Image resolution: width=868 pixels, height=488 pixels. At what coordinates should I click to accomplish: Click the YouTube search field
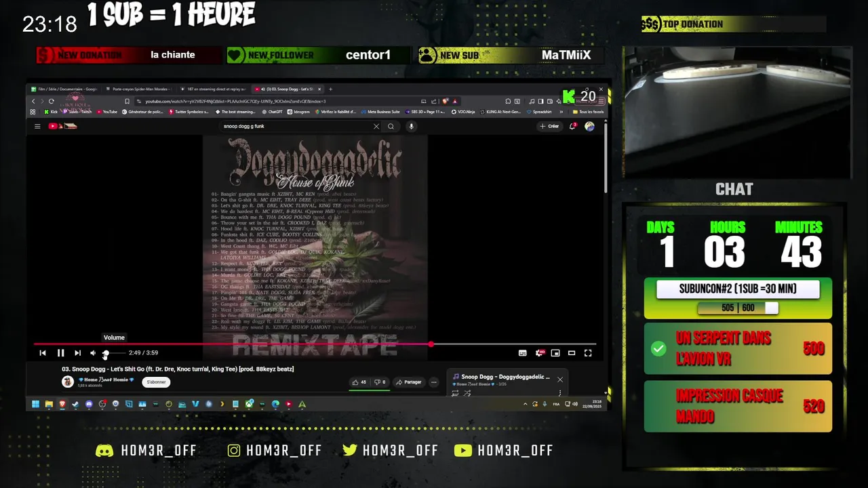(295, 126)
